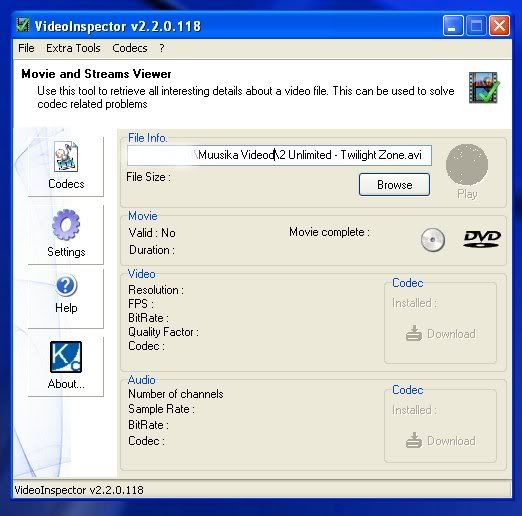This screenshot has width=522, height=516.
Task: Browse for a video file
Action: click(x=394, y=184)
